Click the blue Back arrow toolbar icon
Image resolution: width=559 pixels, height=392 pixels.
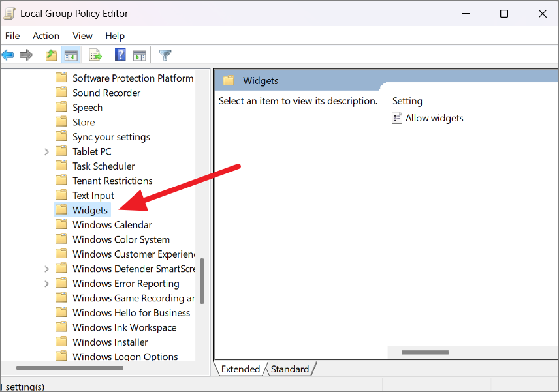click(x=7, y=55)
